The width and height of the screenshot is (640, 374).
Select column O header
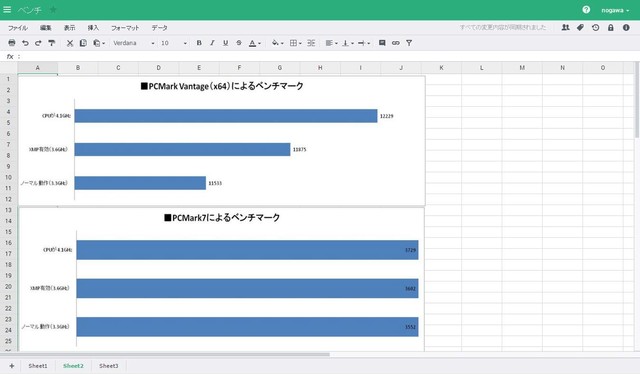(602, 68)
